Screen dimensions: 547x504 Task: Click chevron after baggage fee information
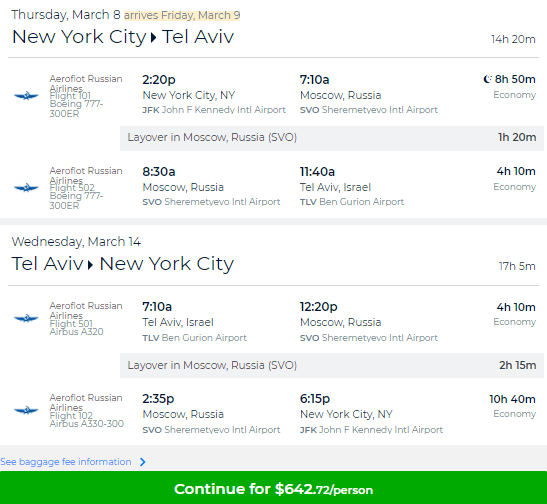pyautogui.click(x=142, y=462)
